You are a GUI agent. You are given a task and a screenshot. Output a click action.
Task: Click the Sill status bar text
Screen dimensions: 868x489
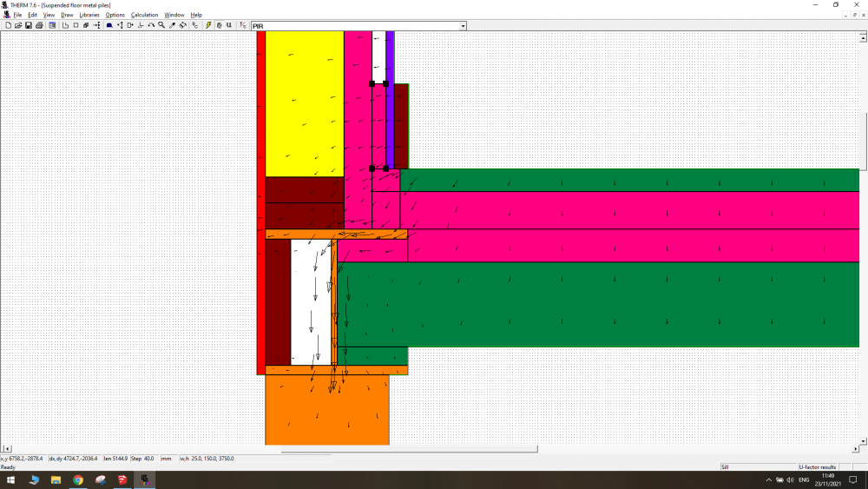[725, 466]
